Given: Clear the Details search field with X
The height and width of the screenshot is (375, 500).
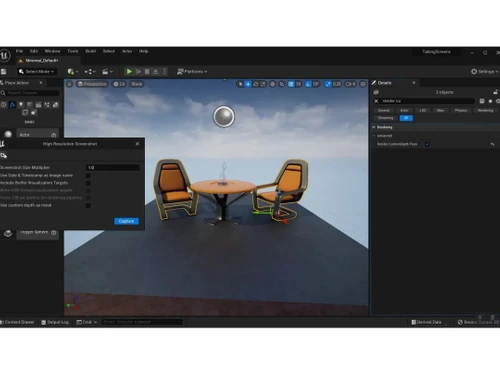Looking at the screenshot, I should click(376, 101).
